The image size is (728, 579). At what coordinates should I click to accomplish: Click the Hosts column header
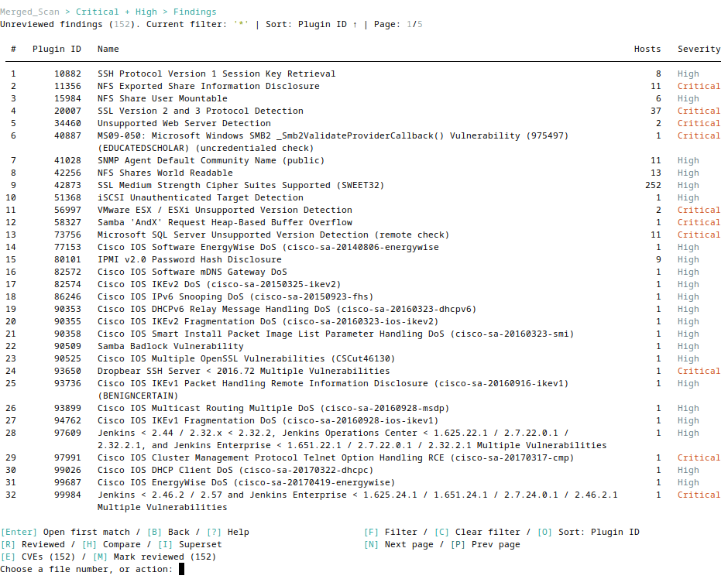(x=647, y=49)
